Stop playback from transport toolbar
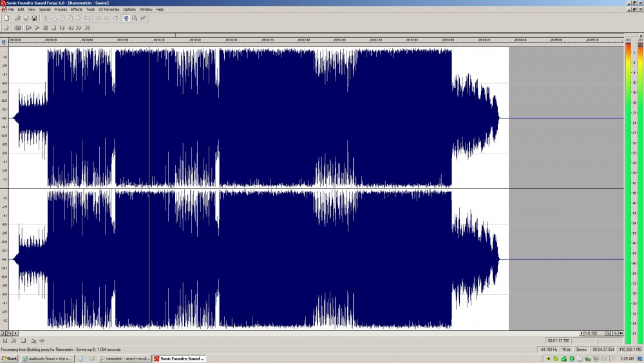The width and height of the screenshot is (644, 363). 53,28
